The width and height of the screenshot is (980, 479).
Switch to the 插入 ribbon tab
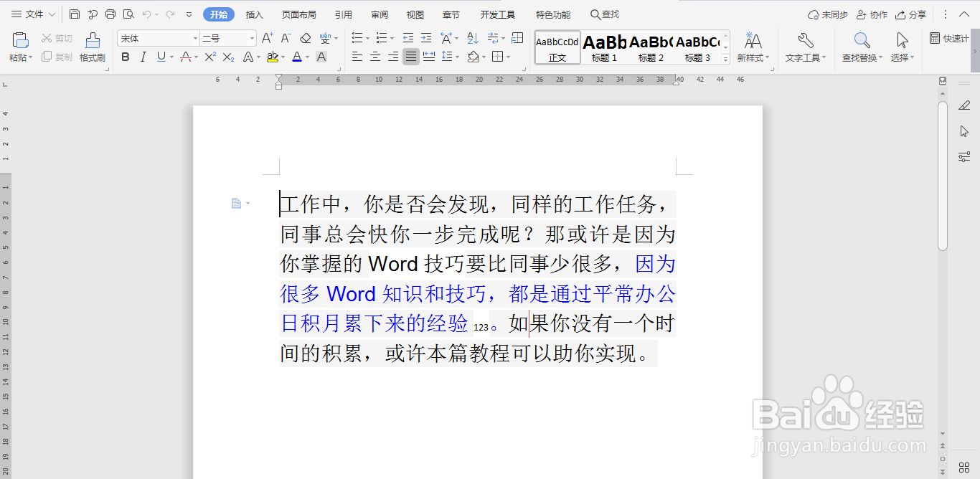coord(253,14)
